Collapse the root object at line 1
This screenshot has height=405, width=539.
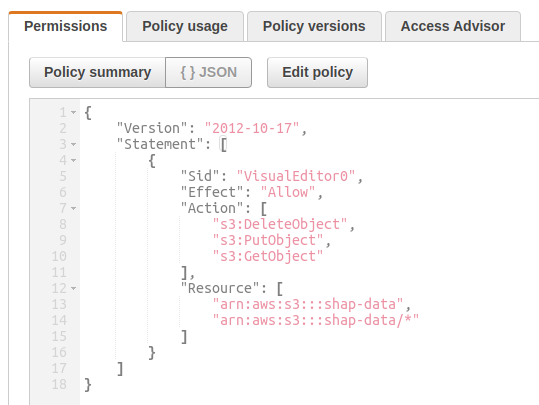tap(74, 112)
